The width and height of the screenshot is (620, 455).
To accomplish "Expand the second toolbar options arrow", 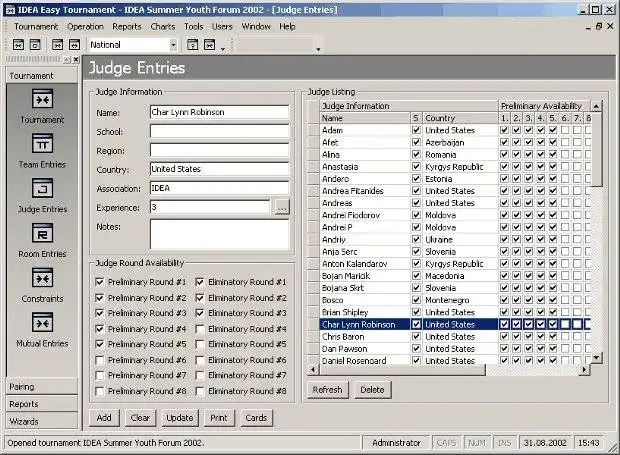I will pos(318,49).
